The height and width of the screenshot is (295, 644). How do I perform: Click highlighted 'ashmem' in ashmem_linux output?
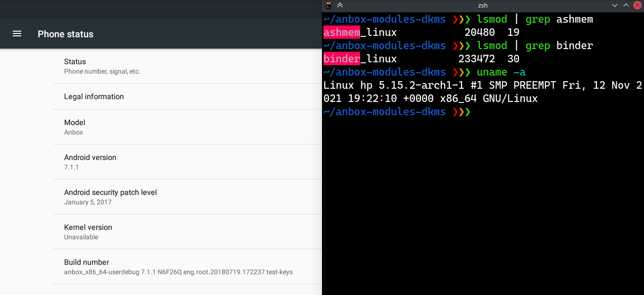pos(342,33)
